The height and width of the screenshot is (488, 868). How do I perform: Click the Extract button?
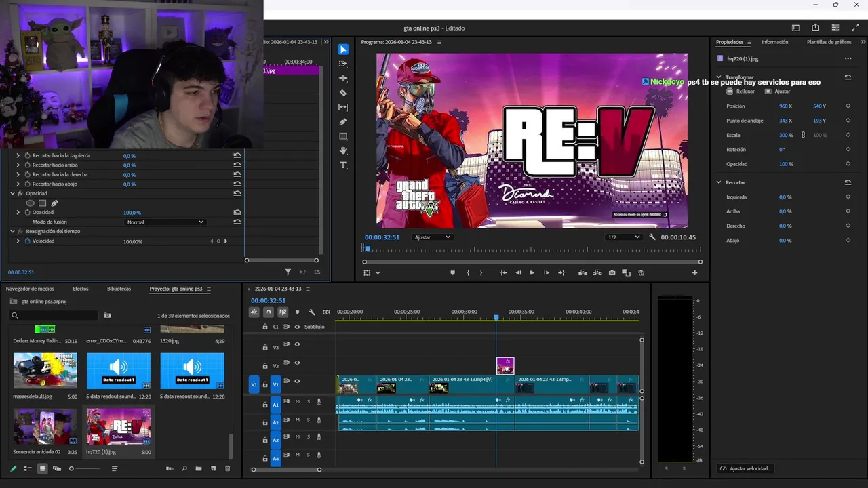(x=597, y=272)
